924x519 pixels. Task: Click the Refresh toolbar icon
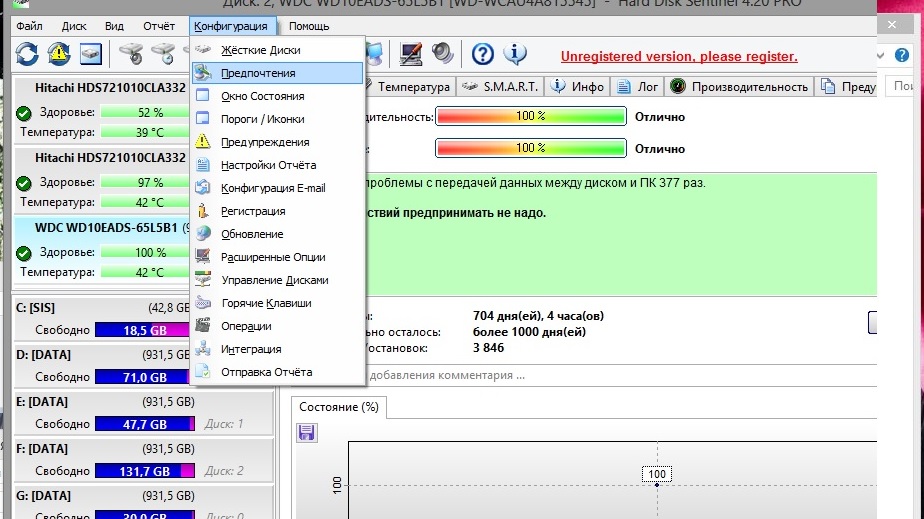[x=27, y=54]
